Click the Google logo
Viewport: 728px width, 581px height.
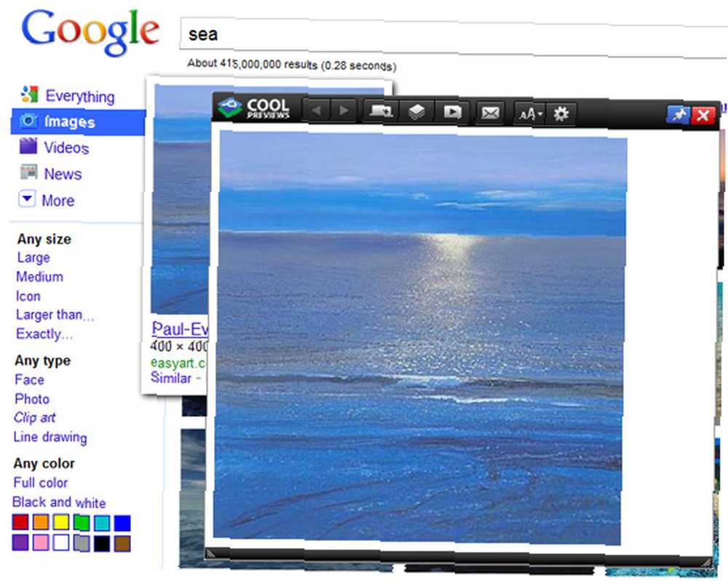coord(90,31)
